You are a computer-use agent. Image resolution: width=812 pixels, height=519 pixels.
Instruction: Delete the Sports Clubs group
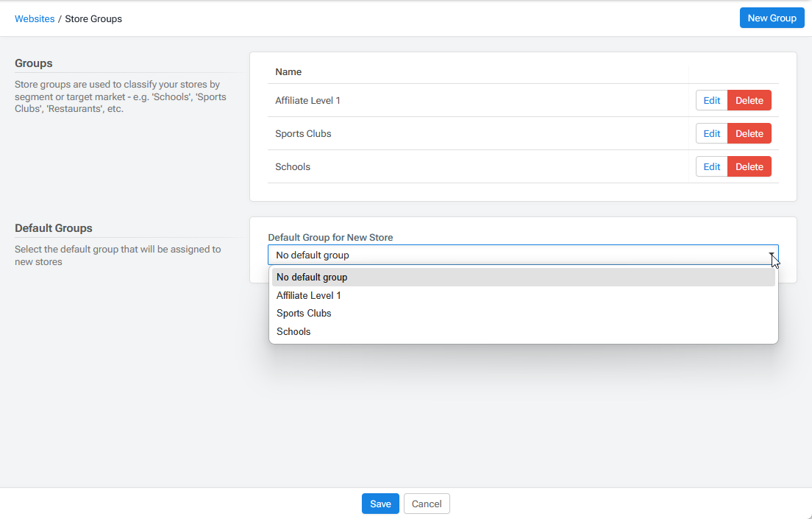click(x=749, y=134)
